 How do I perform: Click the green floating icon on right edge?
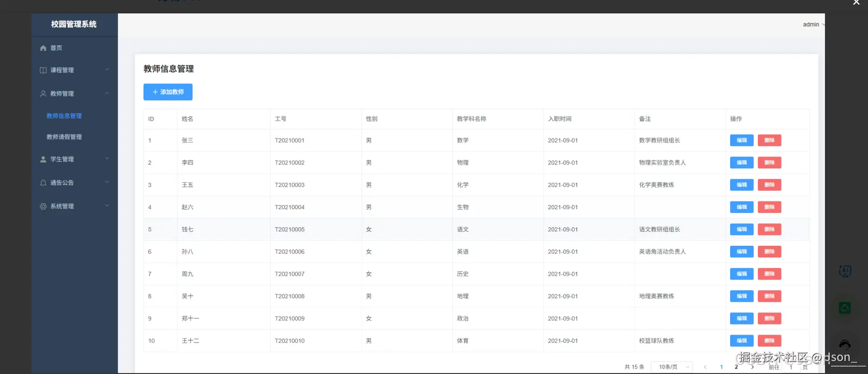coord(845,307)
